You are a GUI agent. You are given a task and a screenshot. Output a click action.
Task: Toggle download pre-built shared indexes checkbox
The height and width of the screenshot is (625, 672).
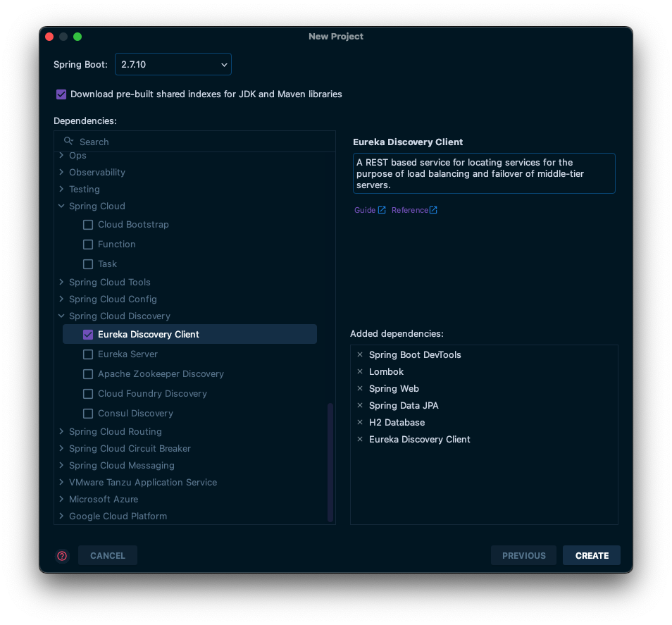tap(61, 94)
